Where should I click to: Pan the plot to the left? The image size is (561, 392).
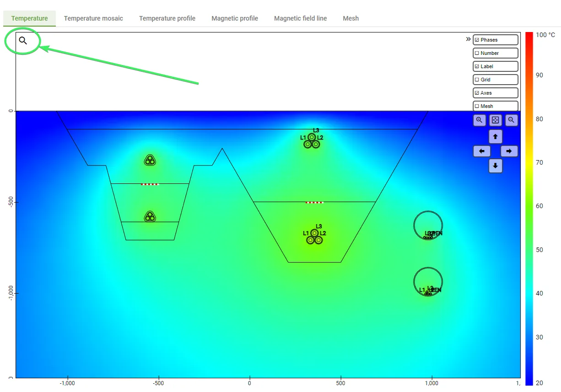click(481, 151)
